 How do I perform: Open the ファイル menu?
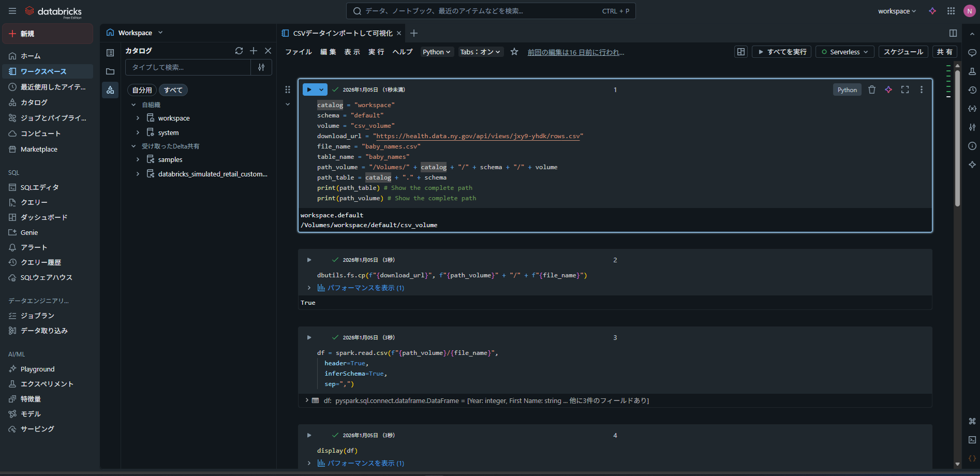tap(298, 51)
